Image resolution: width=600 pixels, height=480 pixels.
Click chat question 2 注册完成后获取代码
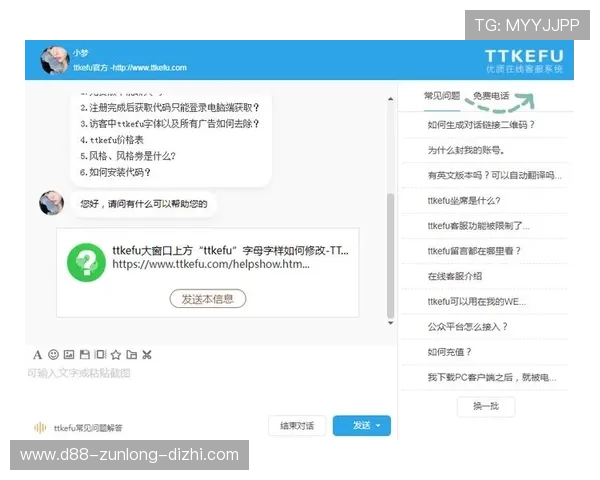(170, 108)
